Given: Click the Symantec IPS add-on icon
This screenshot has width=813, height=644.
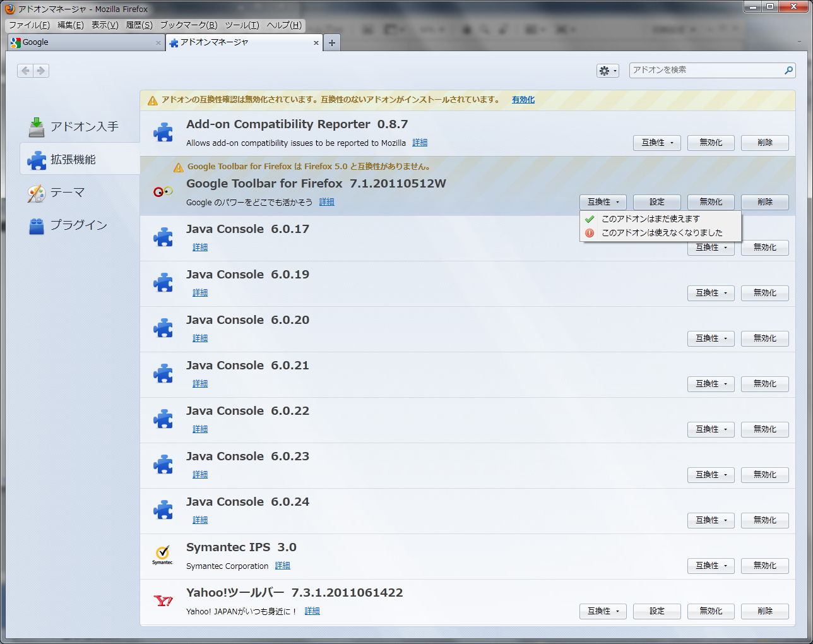Looking at the screenshot, I should [163, 555].
